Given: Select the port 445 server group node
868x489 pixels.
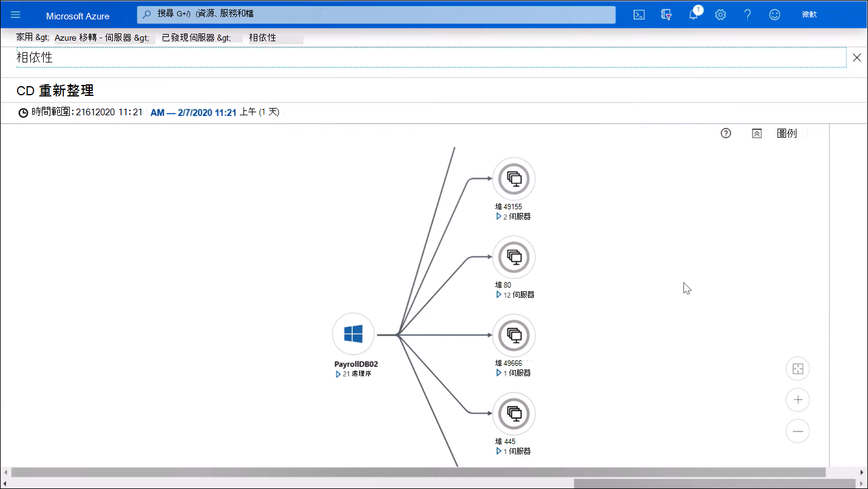Looking at the screenshot, I should click(x=514, y=413).
